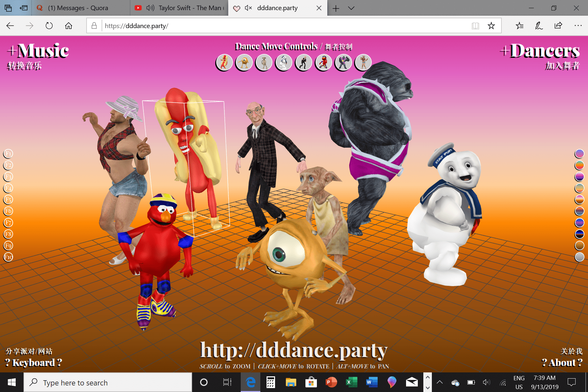588x392 pixels.
Task: Trigger the F7 dance move button
Action: (8, 223)
